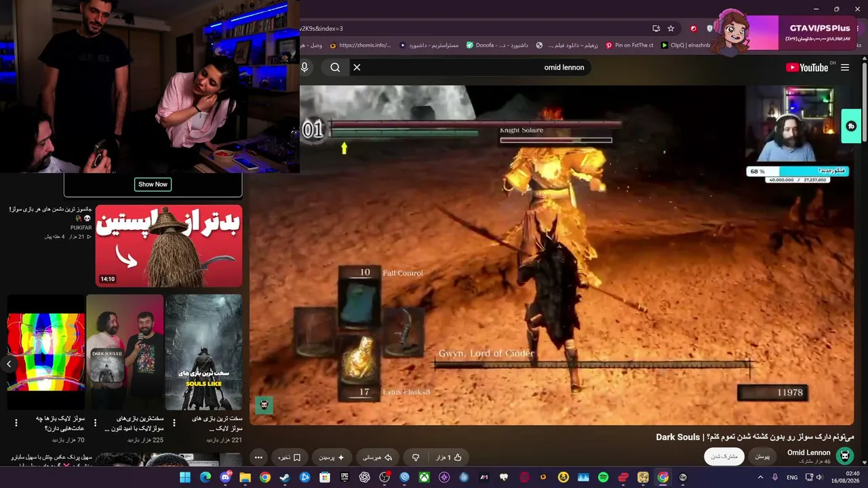
Task: Switch the ENG input language
Action: 792,478
